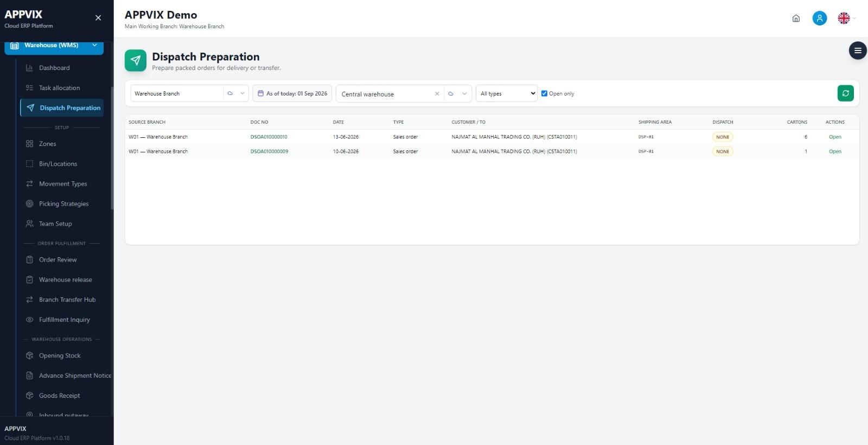Open Zones setup page
Screen dimensions: 868x445
pos(61,144)
